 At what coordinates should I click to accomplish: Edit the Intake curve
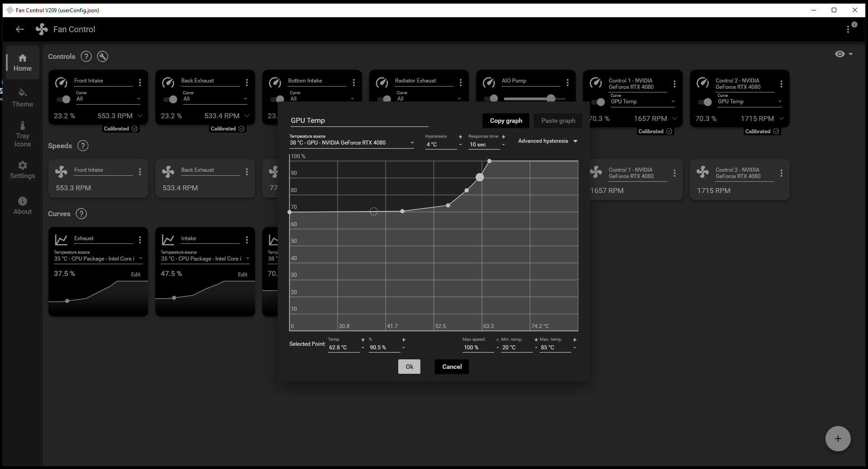point(242,275)
